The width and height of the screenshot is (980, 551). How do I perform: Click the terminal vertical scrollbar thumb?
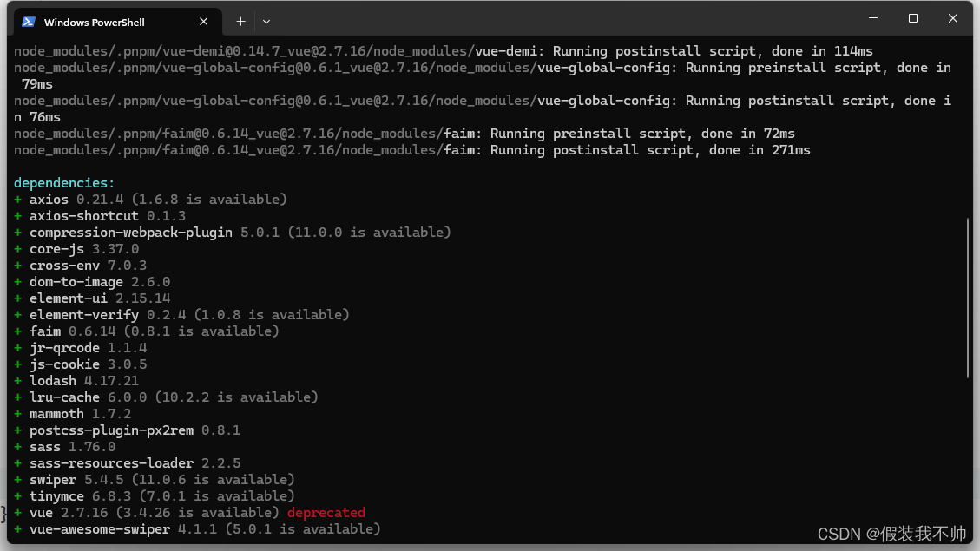click(967, 298)
